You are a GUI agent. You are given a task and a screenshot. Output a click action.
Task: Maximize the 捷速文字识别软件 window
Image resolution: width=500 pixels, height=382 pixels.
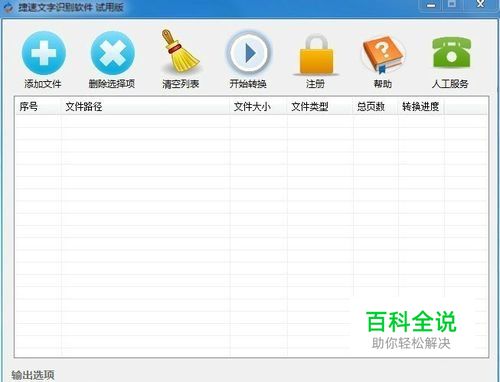(452, 5)
